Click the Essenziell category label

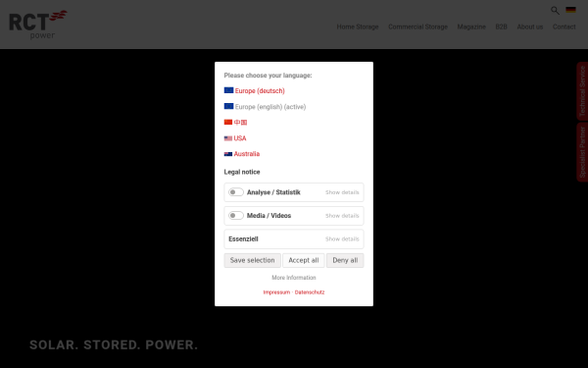point(243,238)
